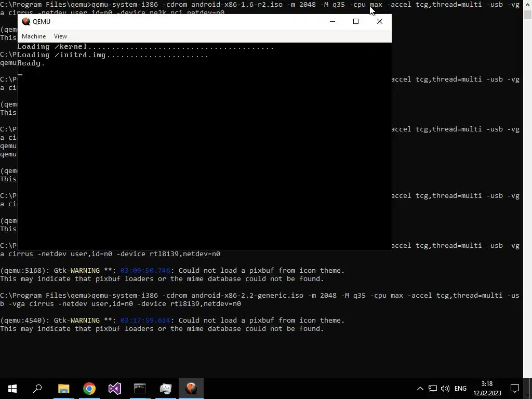532x399 pixels.
Task: Open the volume speaker tray icon
Action: pos(445,389)
